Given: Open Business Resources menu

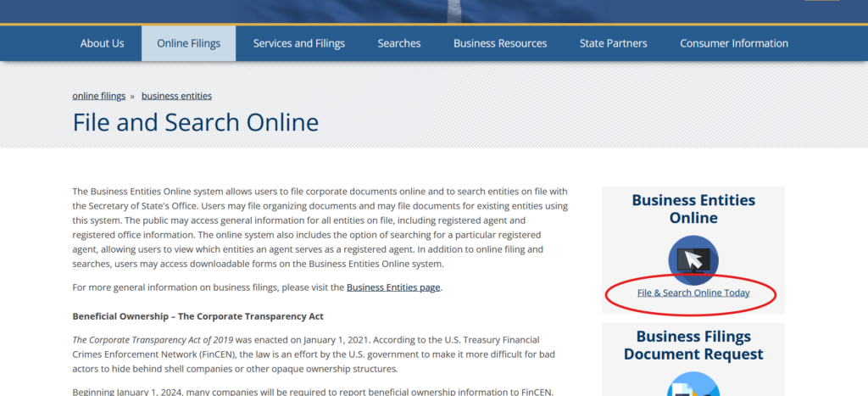Looking at the screenshot, I should click(x=500, y=43).
